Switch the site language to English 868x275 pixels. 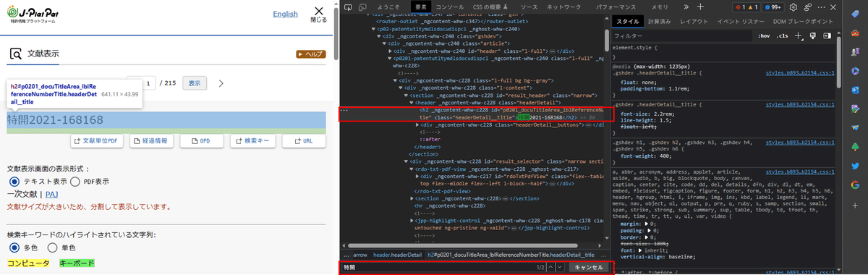[x=285, y=14]
